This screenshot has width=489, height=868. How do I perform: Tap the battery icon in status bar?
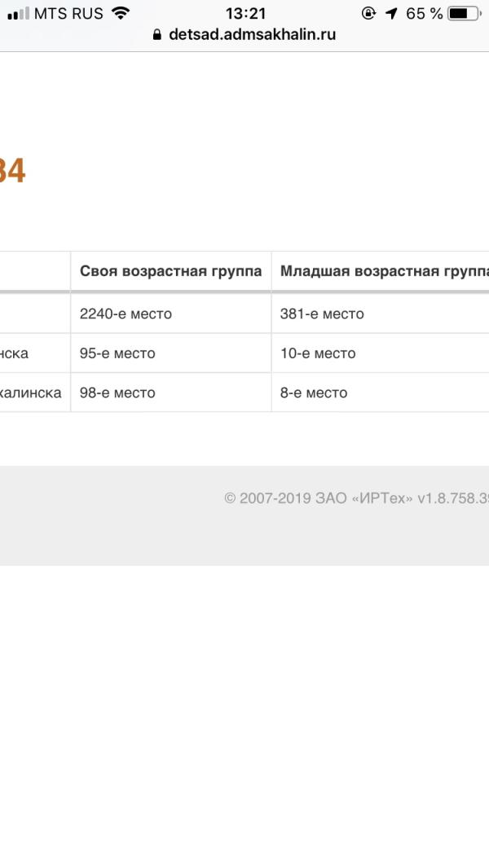tap(463, 13)
